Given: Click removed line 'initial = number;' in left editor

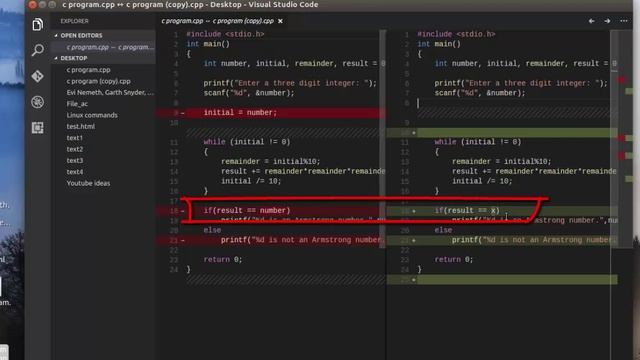Looking at the screenshot, I should click(x=240, y=113).
